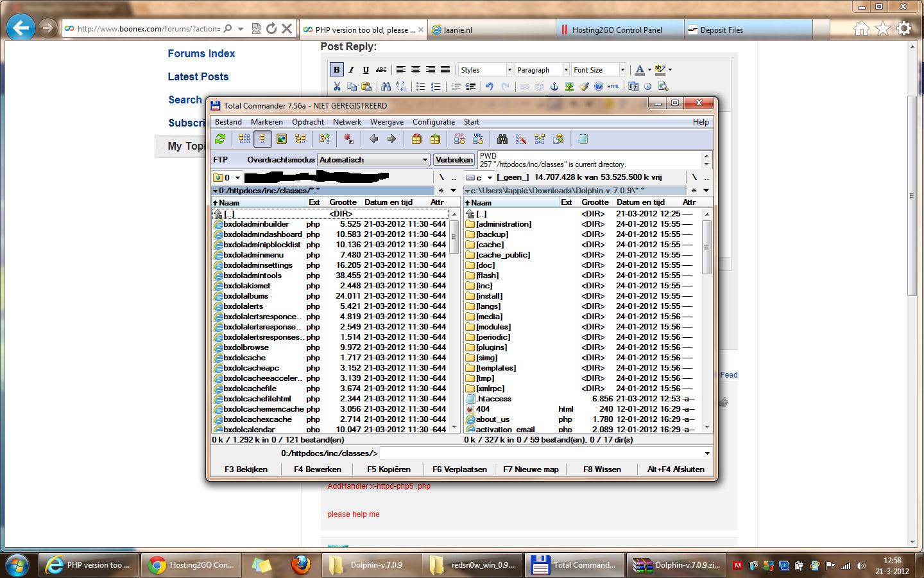Toggle italic formatting in reply editor

[351, 70]
